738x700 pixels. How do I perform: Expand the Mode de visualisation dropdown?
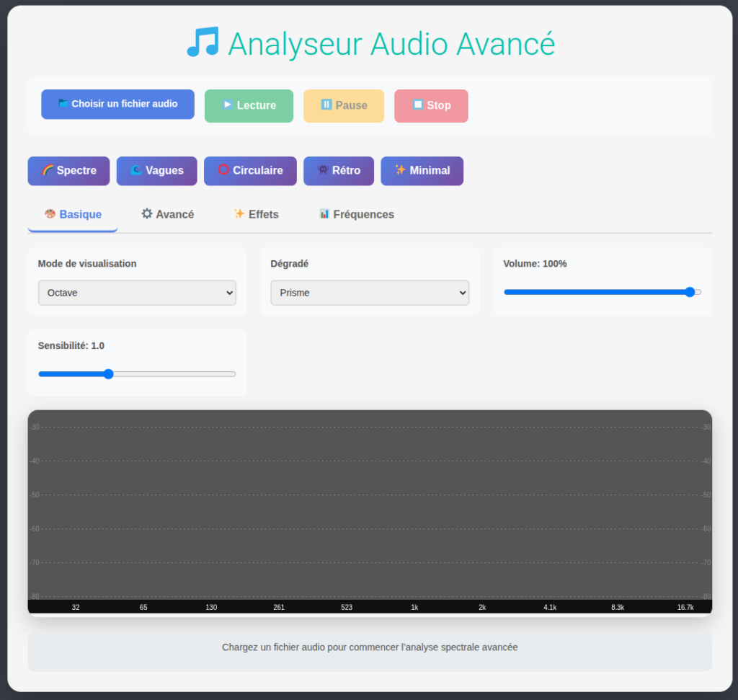pos(137,293)
